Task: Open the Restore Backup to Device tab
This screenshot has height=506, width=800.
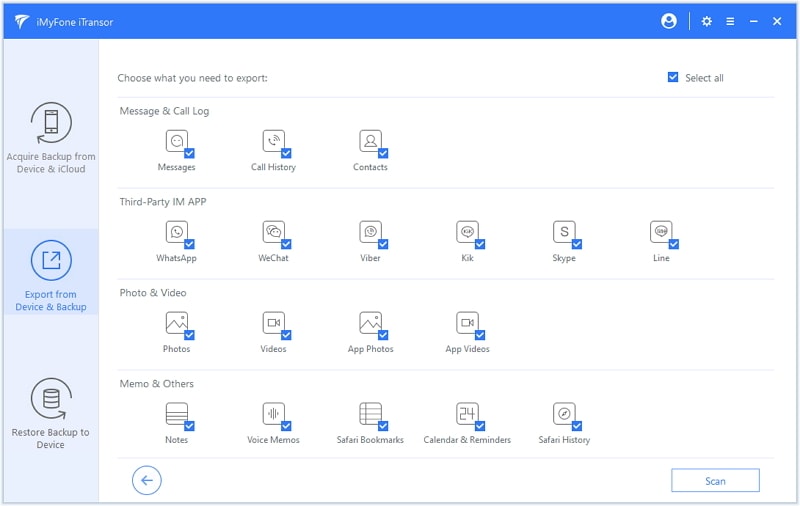Action: [x=51, y=413]
